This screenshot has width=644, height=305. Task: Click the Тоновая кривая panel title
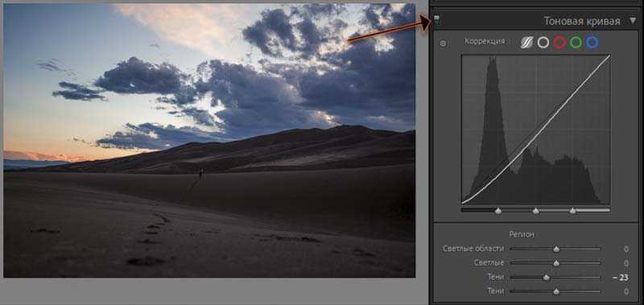582,21
